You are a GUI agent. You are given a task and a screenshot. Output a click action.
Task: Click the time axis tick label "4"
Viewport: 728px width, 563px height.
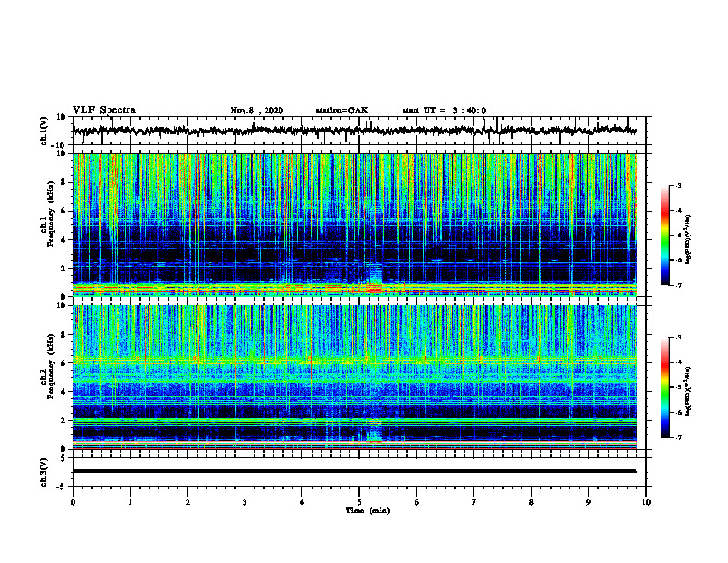pyautogui.click(x=302, y=502)
